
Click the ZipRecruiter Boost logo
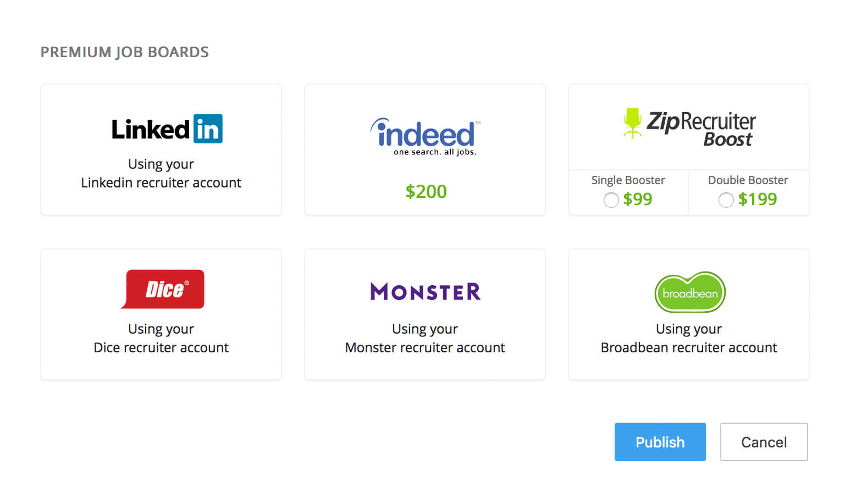coord(690,126)
